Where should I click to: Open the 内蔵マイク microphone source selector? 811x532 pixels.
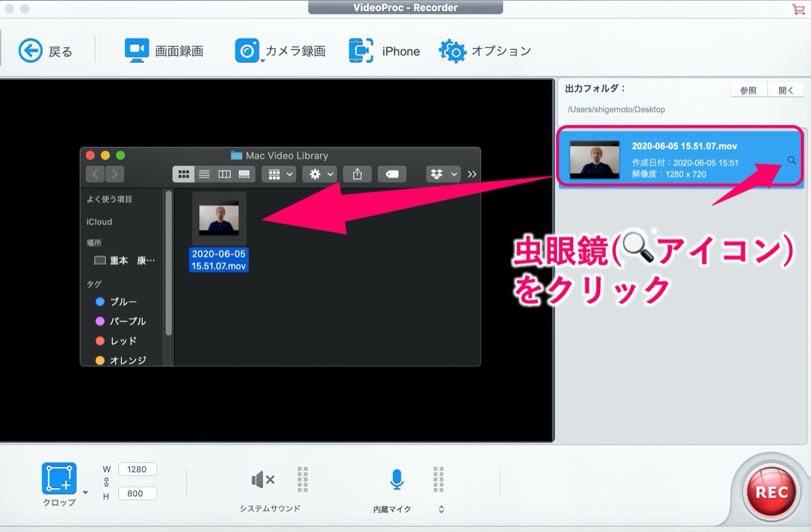click(441, 509)
